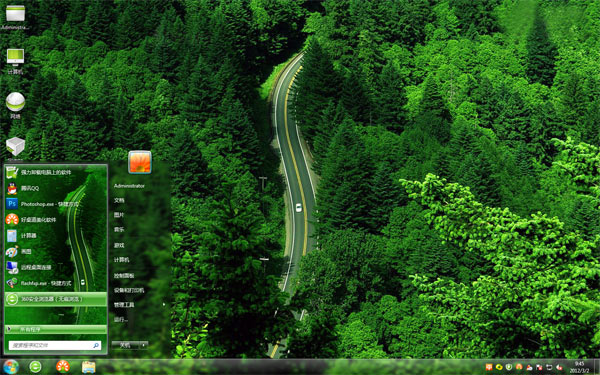
Task: Click the green shield tray icon
Action: pyautogui.click(x=509, y=367)
